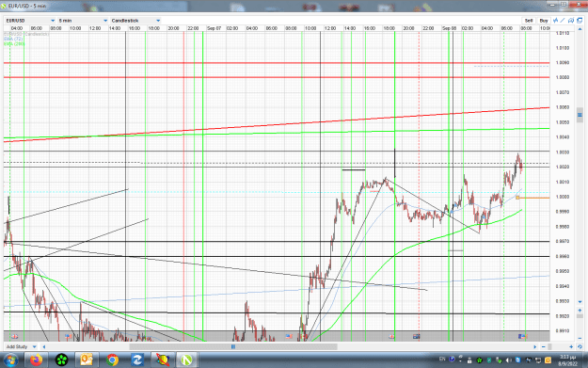Viewport: 588px width, 368px height.
Task: Click the horizontal time scrollbar thumb
Action: [x=233, y=346]
